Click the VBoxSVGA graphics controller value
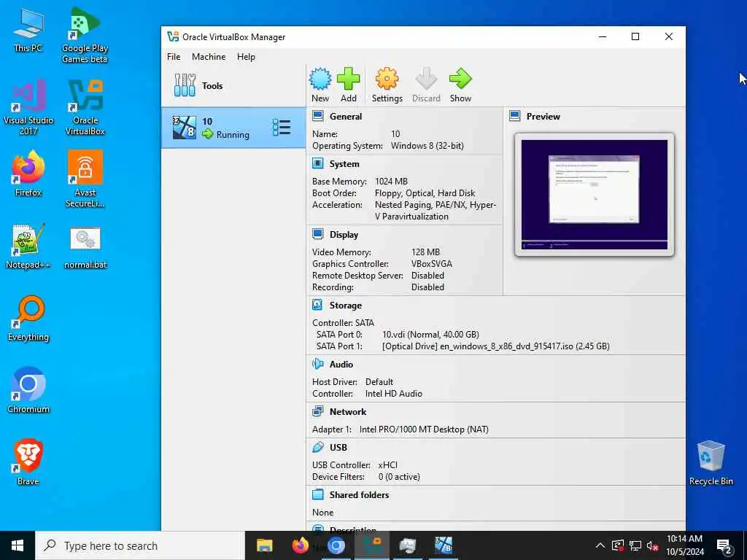The width and height of the screenshot is (747, 560). click(432, 264)
